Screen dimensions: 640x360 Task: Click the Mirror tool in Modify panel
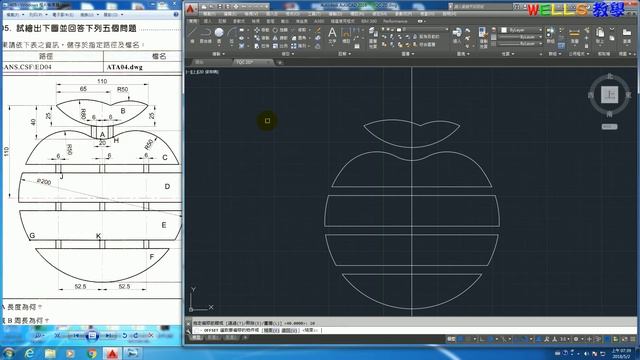coord(280,38)
